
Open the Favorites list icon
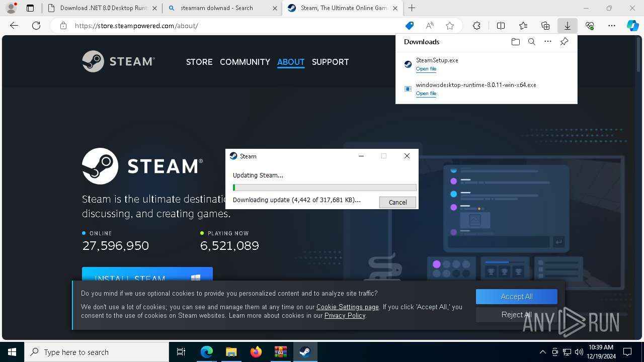pyautogui.click(x=523, y=26)
